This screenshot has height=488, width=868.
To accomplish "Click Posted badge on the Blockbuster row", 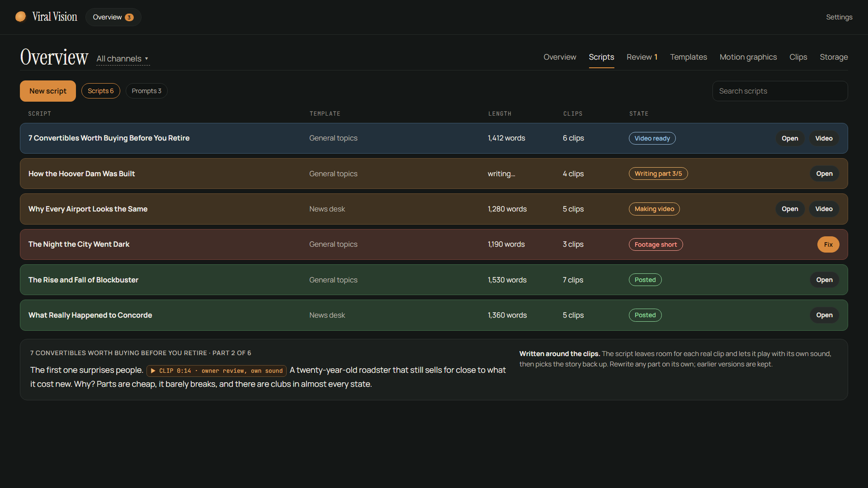I will point(645,280).
